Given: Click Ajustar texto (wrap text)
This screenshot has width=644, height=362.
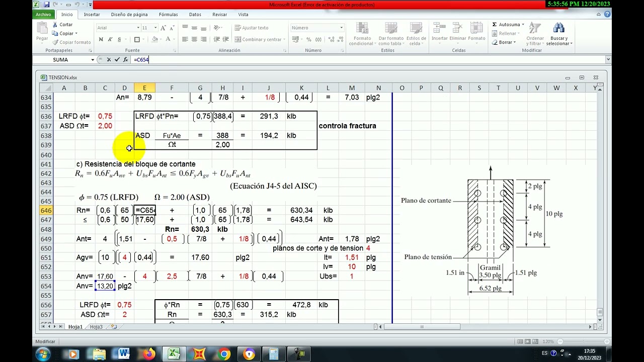Looking at the screenshot, I should [252, 28].
